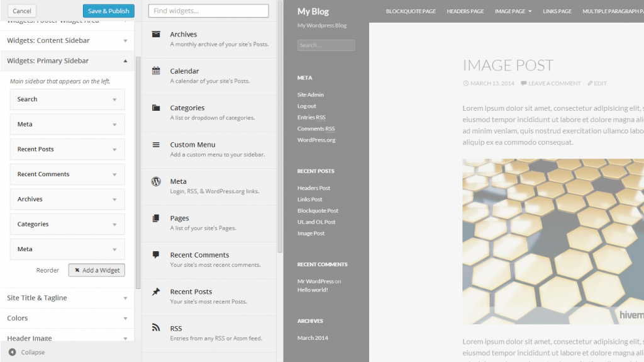Click the Custom Menu lines icon
The image size is (644, 362).
click(156, 144)
